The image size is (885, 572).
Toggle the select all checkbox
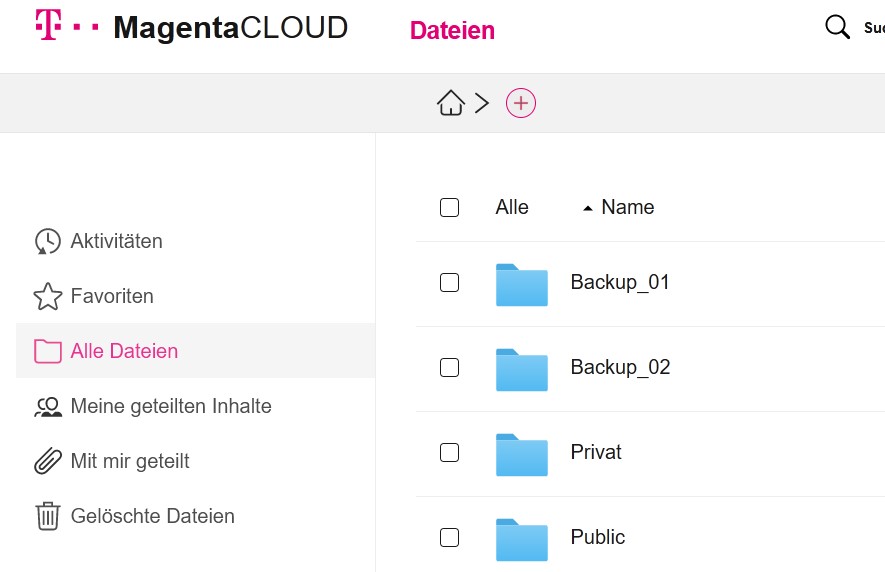tap(450, 208)
